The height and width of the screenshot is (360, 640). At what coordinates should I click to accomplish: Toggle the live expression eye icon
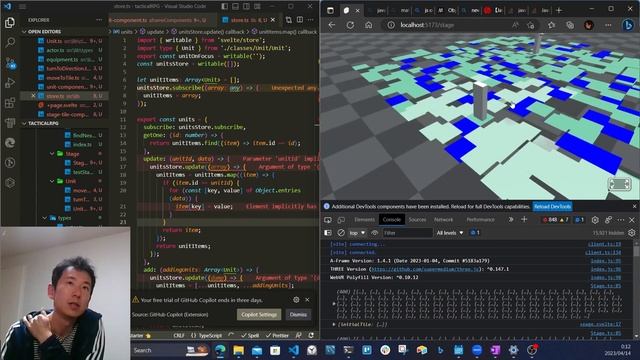[374, 233]
